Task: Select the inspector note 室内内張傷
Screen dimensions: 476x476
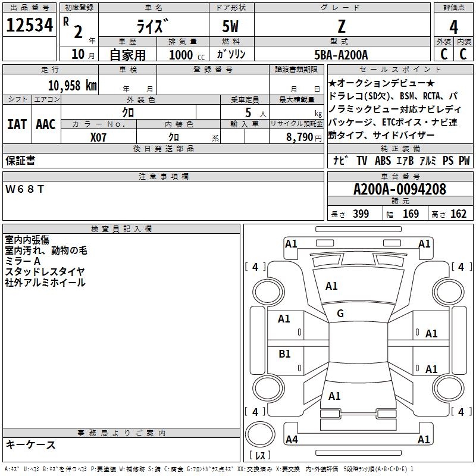Action: (27, 240)
